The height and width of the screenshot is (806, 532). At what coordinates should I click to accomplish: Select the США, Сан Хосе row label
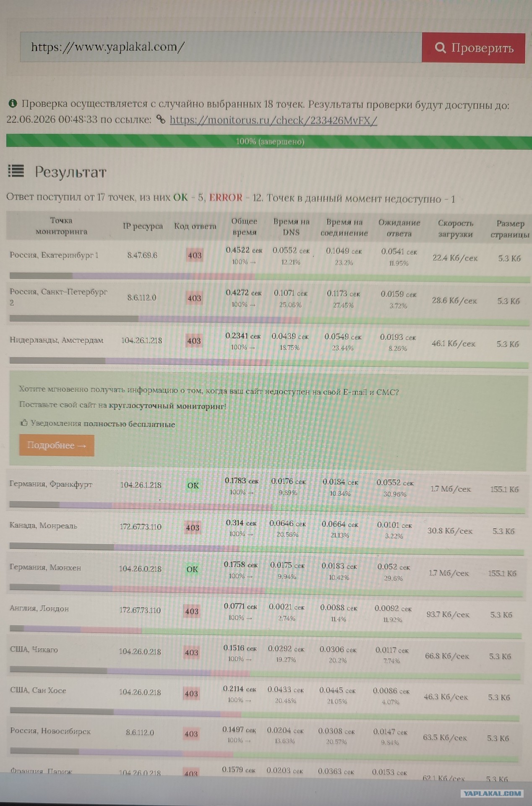38,691
